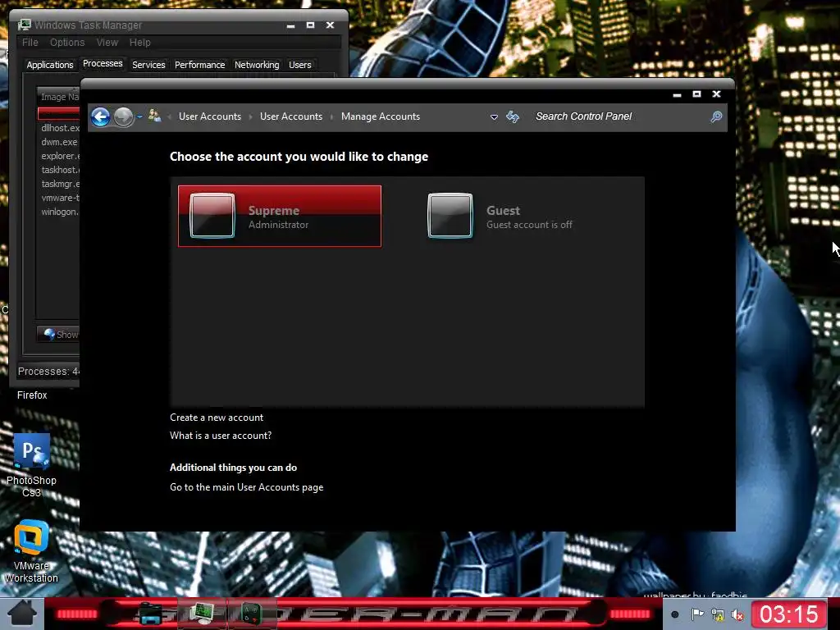Click the muted volume tray icon

(x=737, y=615)
